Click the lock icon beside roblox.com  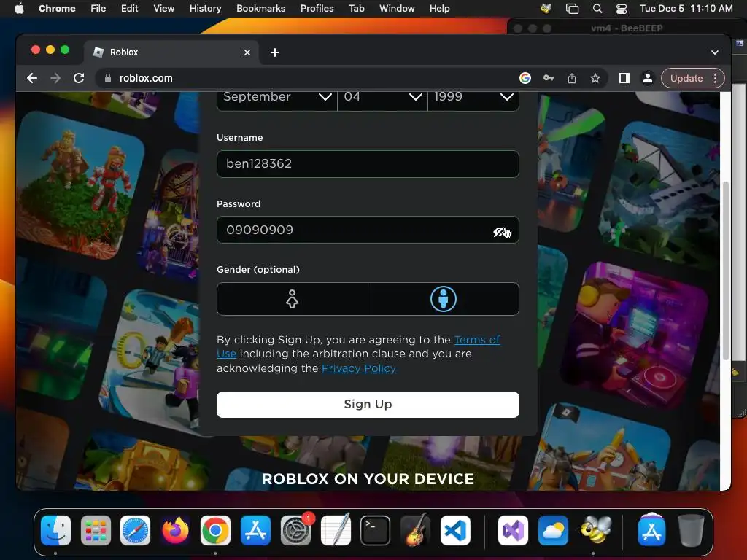pos(108,78)
